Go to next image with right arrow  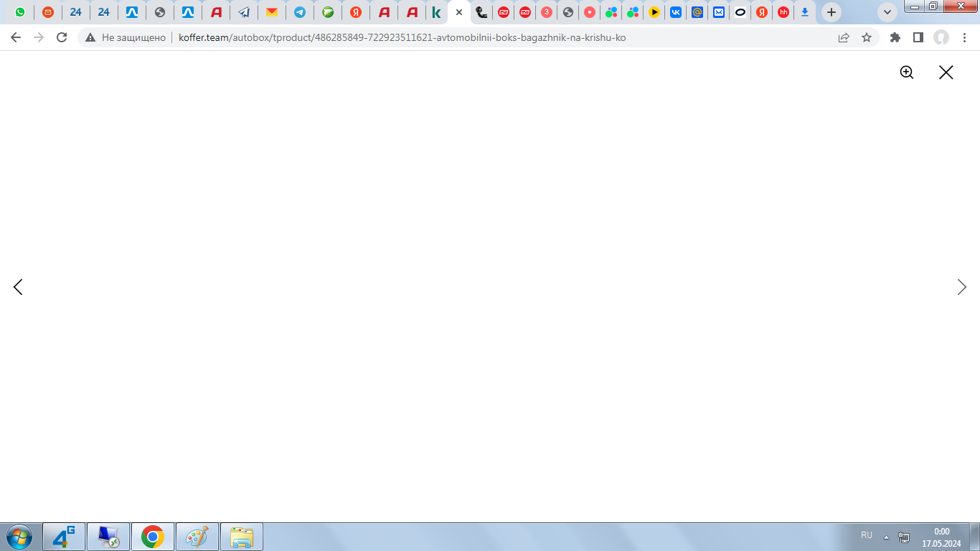coord(961,287)
